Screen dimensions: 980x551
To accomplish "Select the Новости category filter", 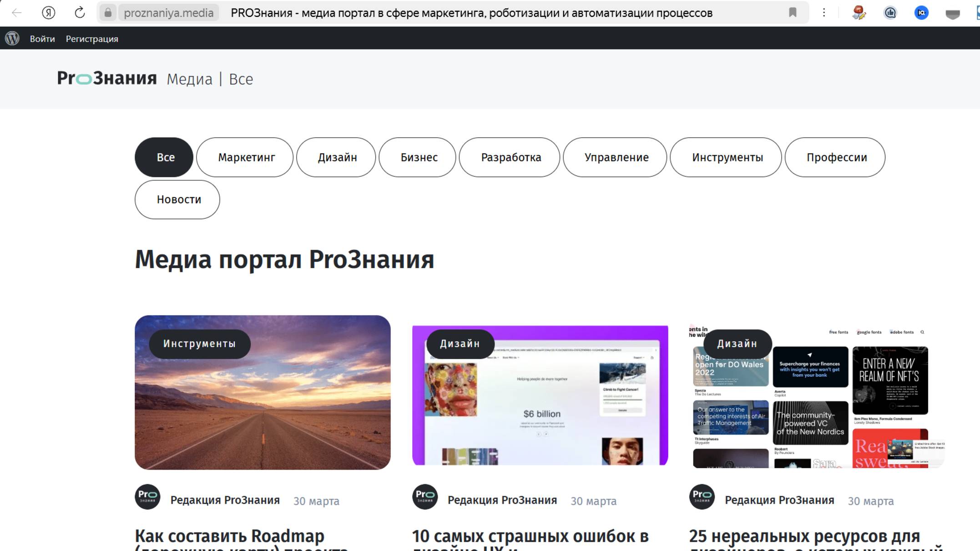I will click(177, 200).
